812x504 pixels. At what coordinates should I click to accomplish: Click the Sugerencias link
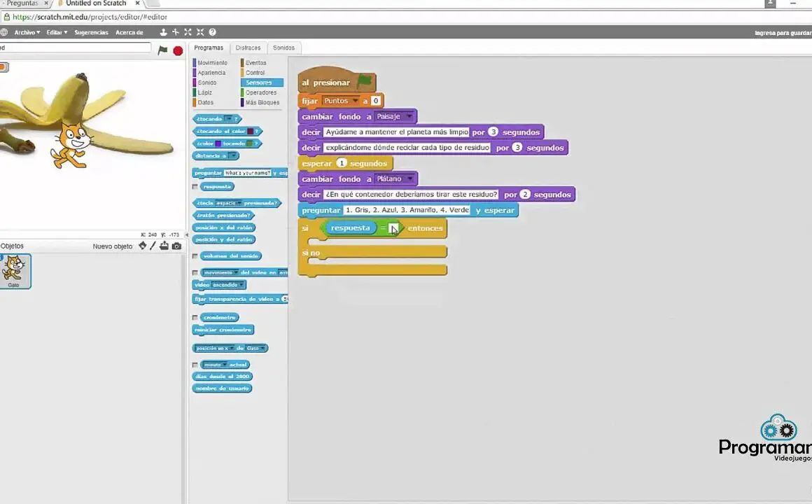[x=91, y=32]
